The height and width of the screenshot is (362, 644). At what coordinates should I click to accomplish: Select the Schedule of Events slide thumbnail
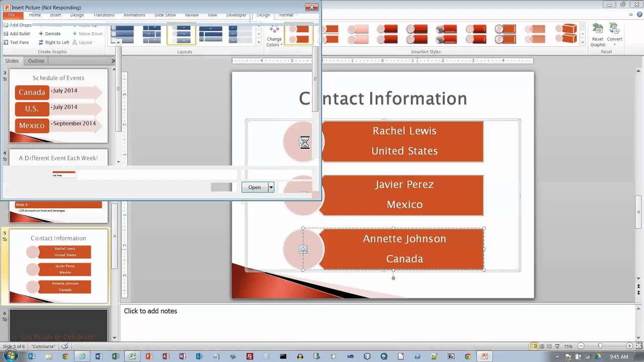(58, 106)
